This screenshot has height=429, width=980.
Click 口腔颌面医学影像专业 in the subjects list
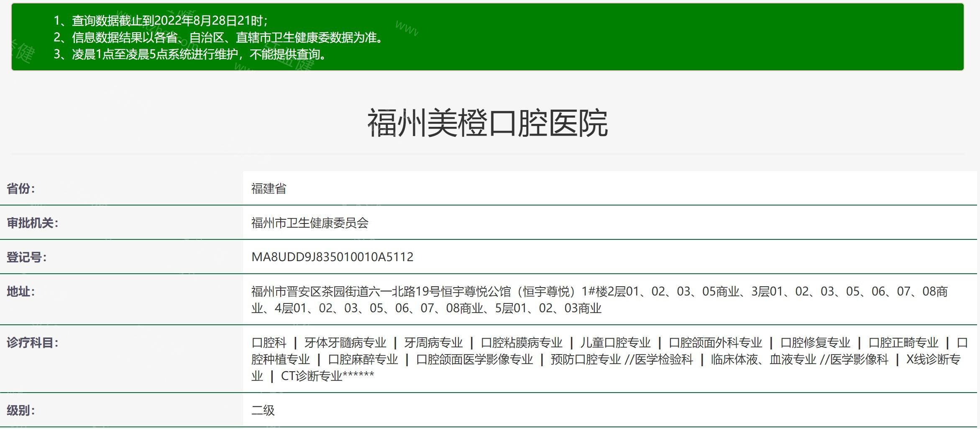tap(475, 360)
